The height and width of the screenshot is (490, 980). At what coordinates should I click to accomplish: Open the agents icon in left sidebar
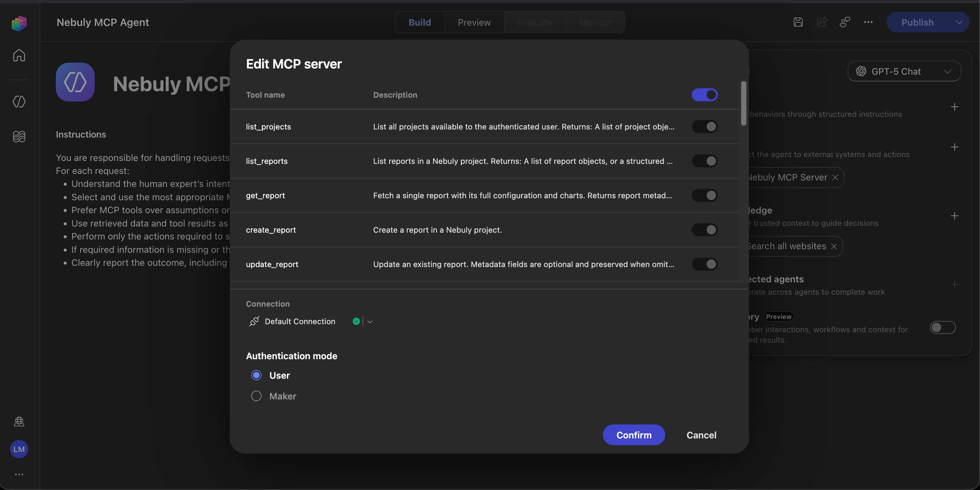(x=19, y=102)
